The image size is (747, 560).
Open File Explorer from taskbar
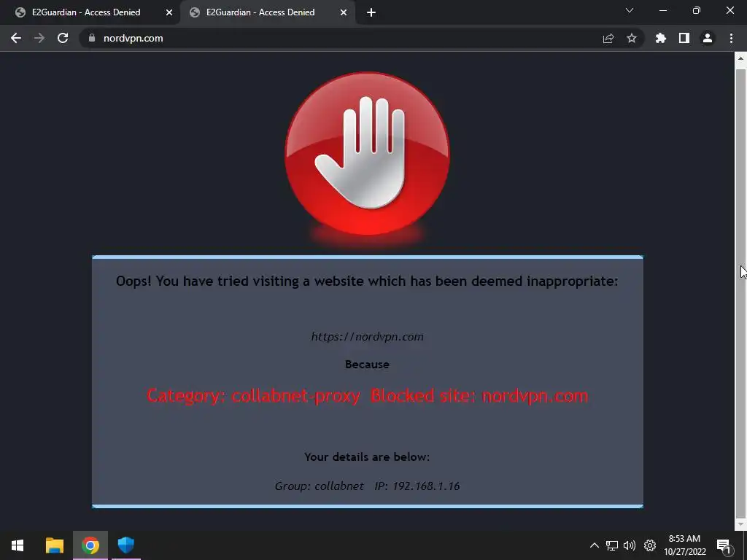(x=55, y=545)
